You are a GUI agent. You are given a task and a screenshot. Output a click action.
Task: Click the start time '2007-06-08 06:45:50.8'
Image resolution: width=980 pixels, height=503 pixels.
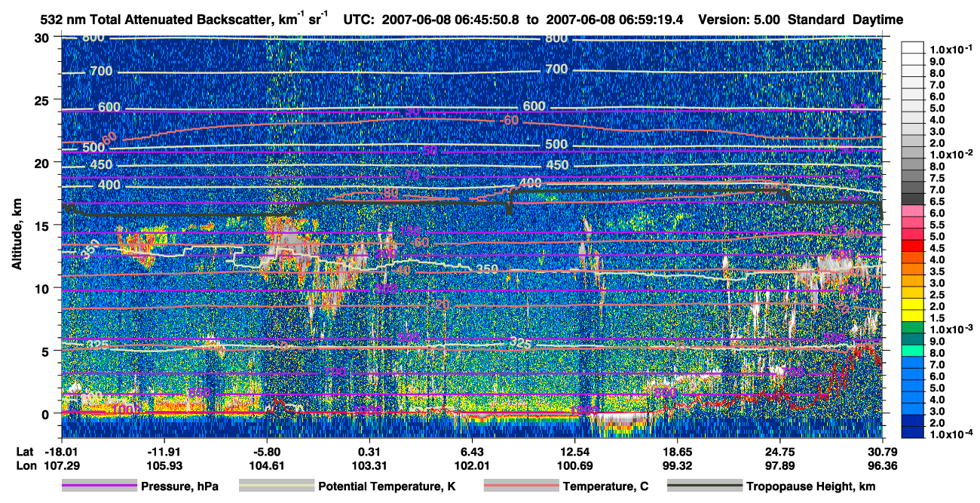[x=452, y=19]
